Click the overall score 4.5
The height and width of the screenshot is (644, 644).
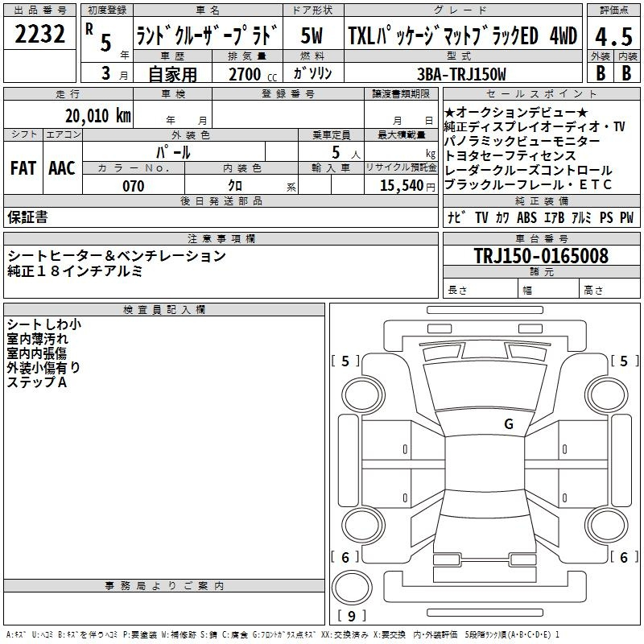(x=613, y=36)
